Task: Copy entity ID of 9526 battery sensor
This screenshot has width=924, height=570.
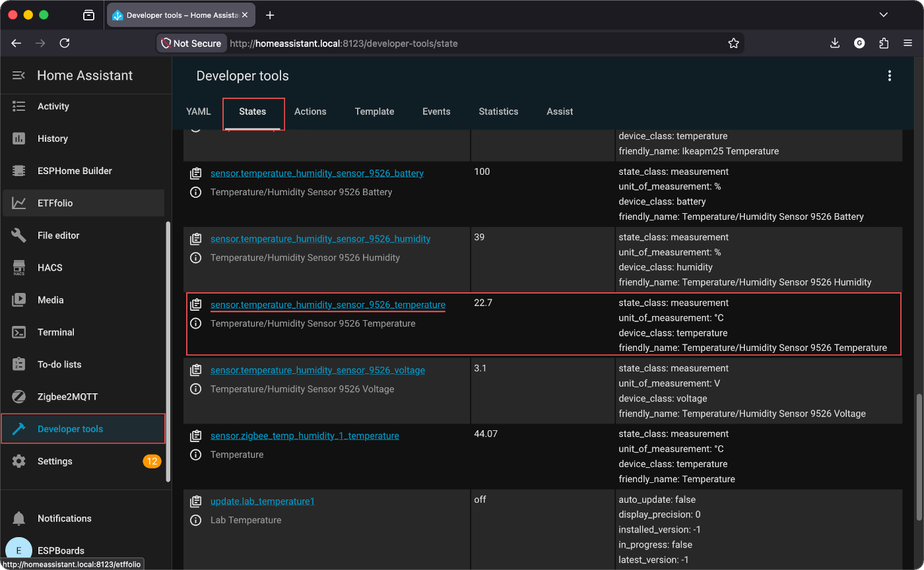Action: pos(195,174)
